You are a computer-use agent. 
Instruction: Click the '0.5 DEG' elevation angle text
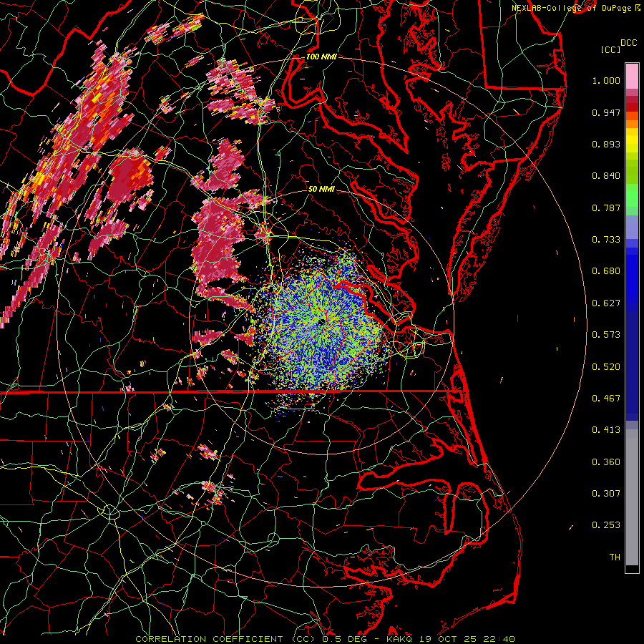[343, 639]
